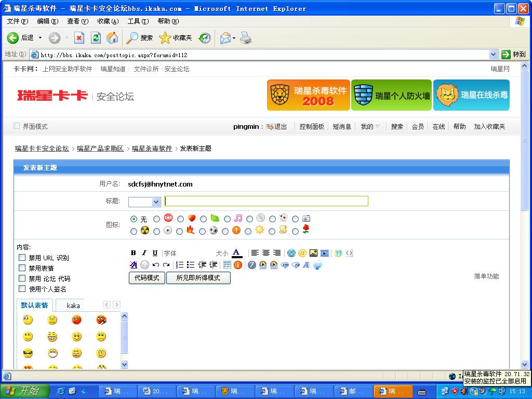The width and height of the screenshot is (532, 399).
Task: Check the 使用个人签名 checkbox
Action: pyautogui.click(x=22, y=289)
